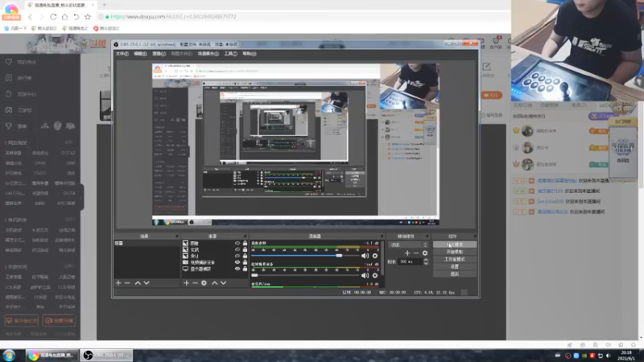Mute the video capture device audio channel
This screenshot has height=362, width=644.
[365, 275]
